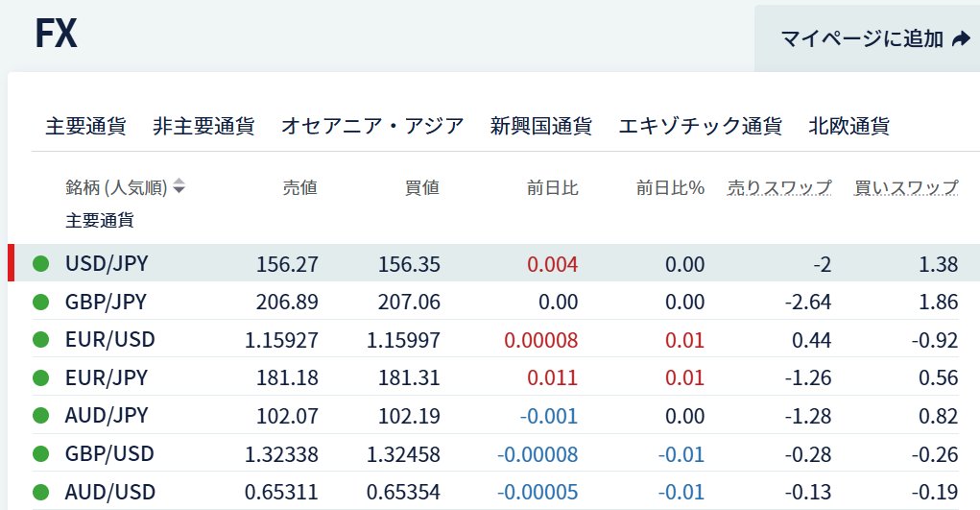Click GBP/USD buy price 1.32458
Image resolution: width=980 pixels, height=510 pixels.
pos(404,454)
